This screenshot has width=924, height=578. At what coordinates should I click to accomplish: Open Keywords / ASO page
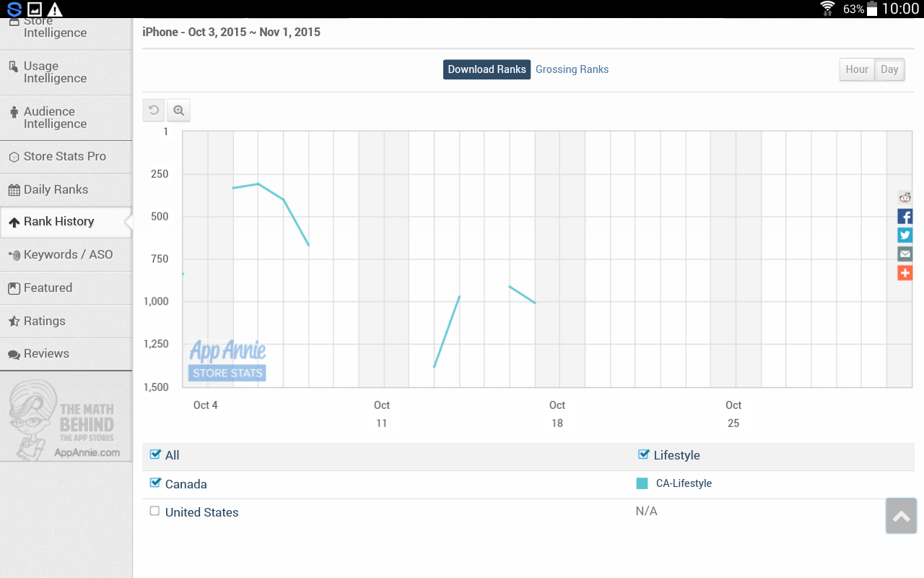66,255
